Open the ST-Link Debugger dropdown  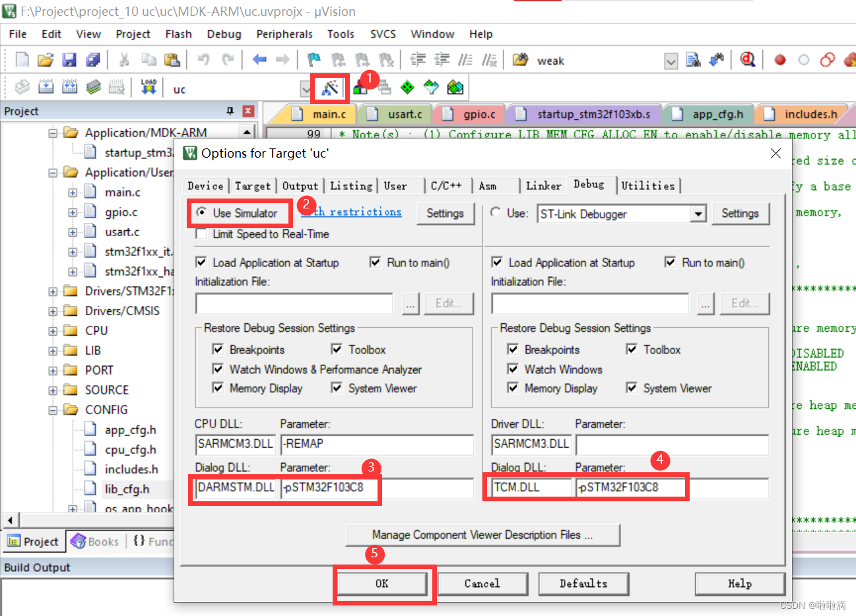click(698, 214)
